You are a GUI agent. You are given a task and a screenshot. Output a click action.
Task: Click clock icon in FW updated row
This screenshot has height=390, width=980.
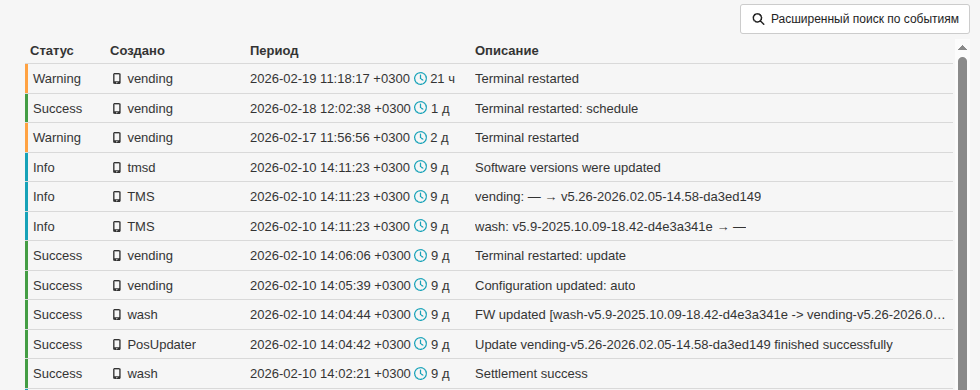pos(421,314)
